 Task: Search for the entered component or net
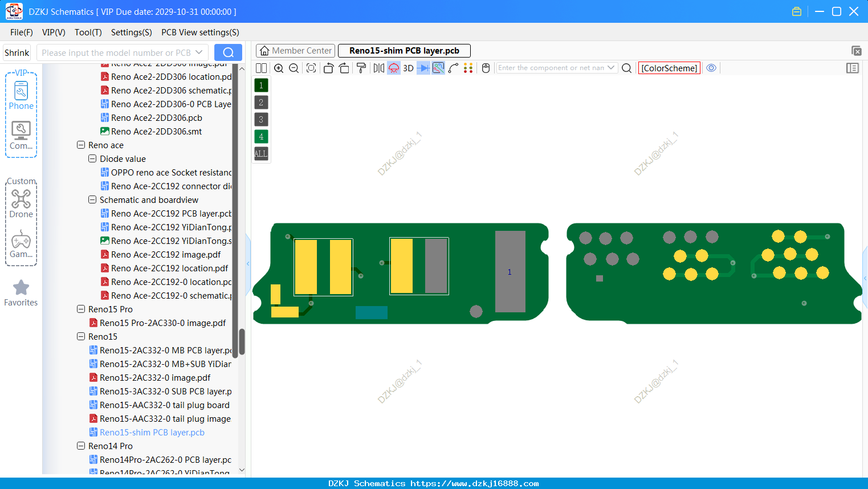(626, 68)
